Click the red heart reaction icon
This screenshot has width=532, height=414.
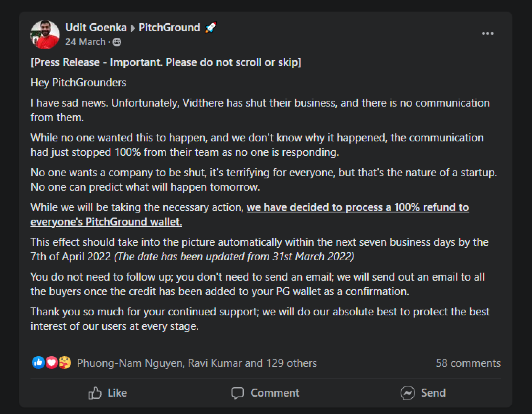51,362
